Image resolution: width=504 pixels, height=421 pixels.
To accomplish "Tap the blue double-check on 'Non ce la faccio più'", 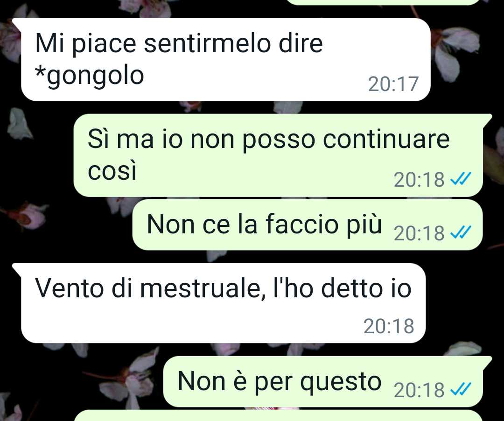I will pos(461,232).
